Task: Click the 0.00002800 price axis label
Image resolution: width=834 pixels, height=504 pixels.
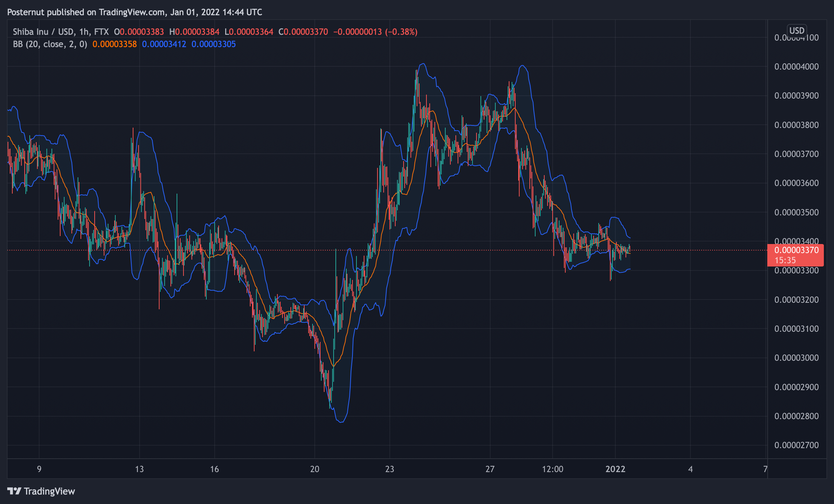Action: coord(796,416)
